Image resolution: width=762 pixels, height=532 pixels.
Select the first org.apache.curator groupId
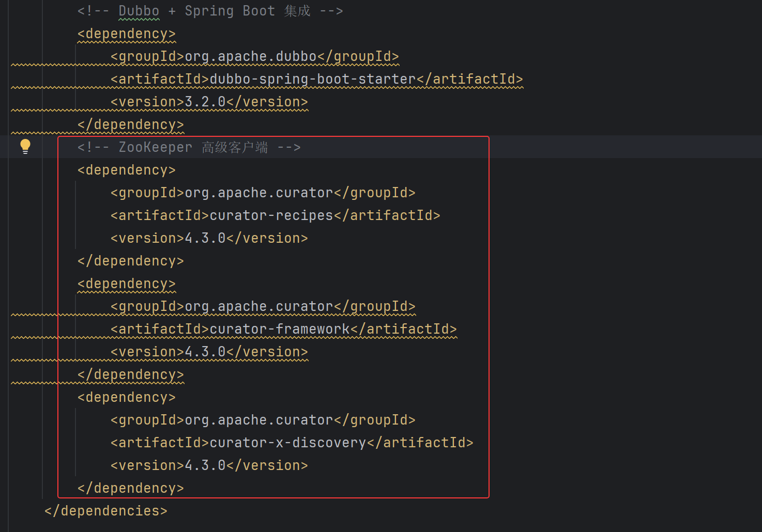point(263,192)
